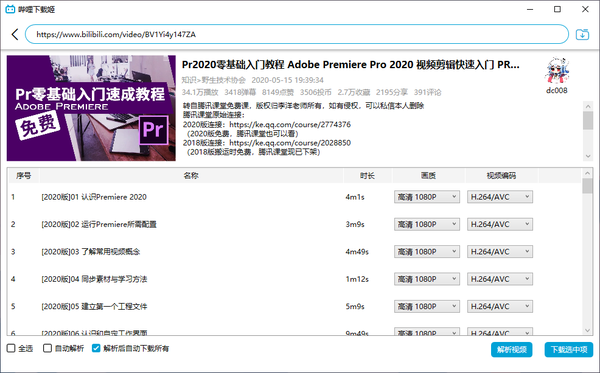
Task: Click the 时长 column header
Action: point(367,176)
